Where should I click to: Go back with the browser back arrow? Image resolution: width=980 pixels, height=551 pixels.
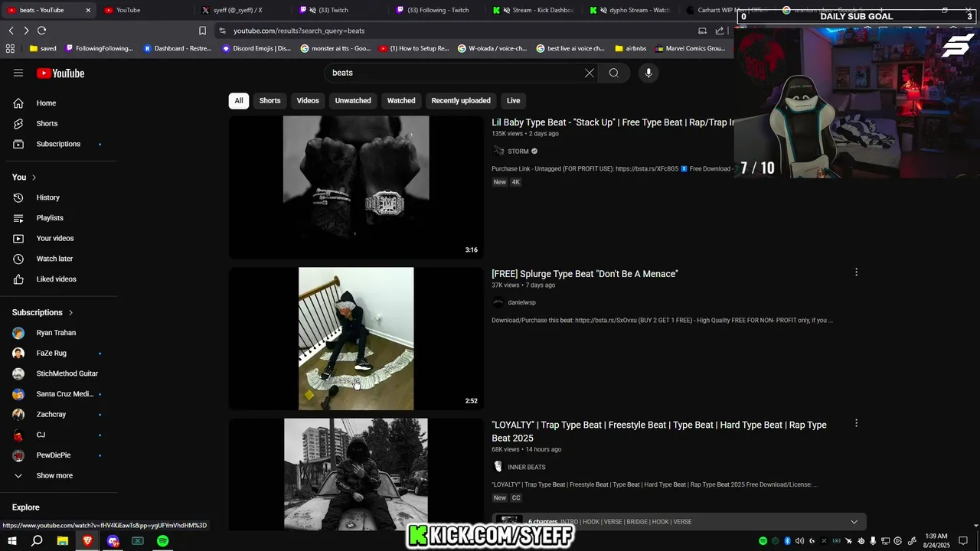click(11, 31)
